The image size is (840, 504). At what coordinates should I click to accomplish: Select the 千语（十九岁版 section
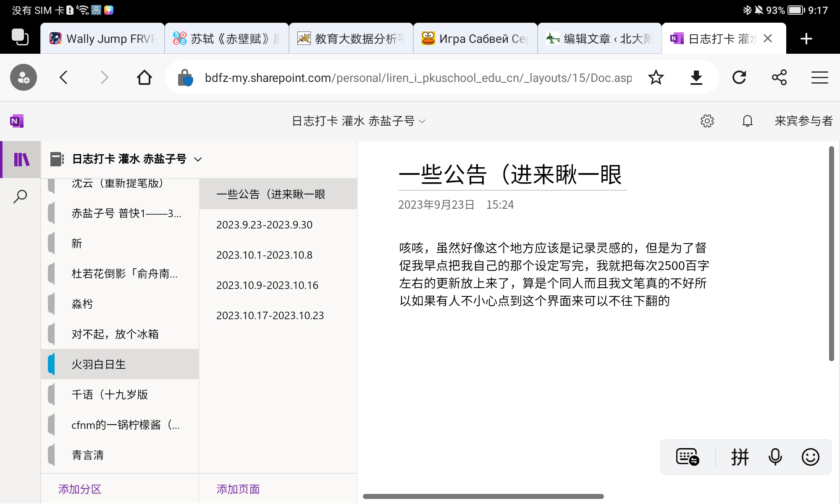(x=110, y=395)
